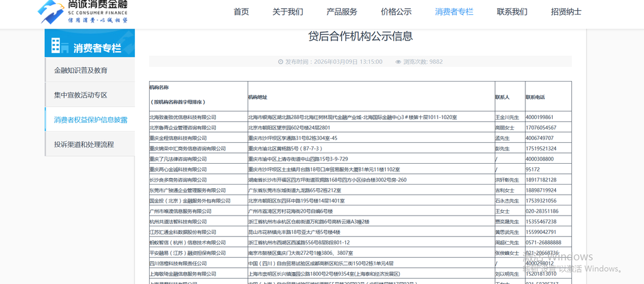Open the 关于我们 menu
The height and width of the screenshot is (284, 644).
287,12
